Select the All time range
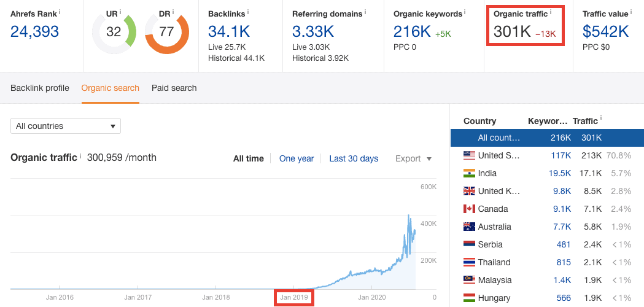 click(x=249, y=158)
